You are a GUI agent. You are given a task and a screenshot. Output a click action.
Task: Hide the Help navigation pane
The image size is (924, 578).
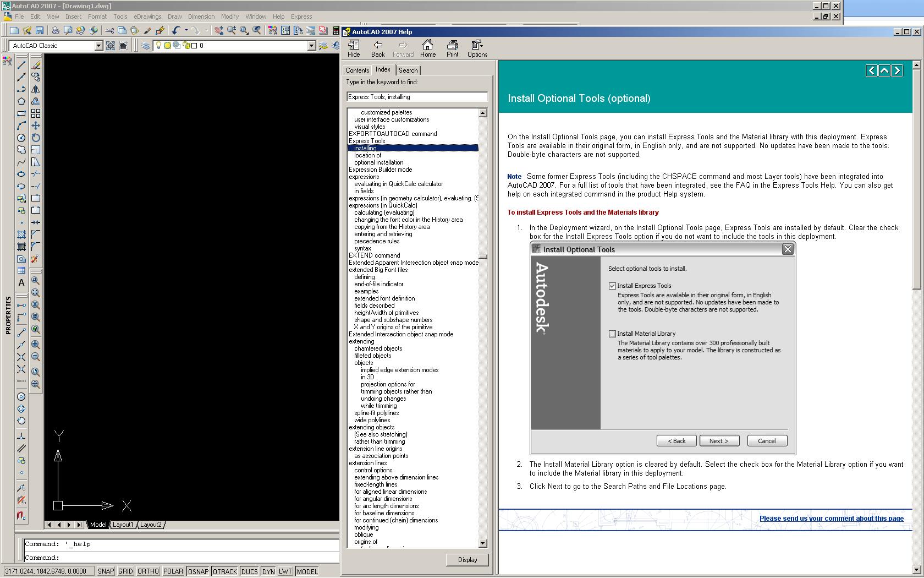coord(354,48)
